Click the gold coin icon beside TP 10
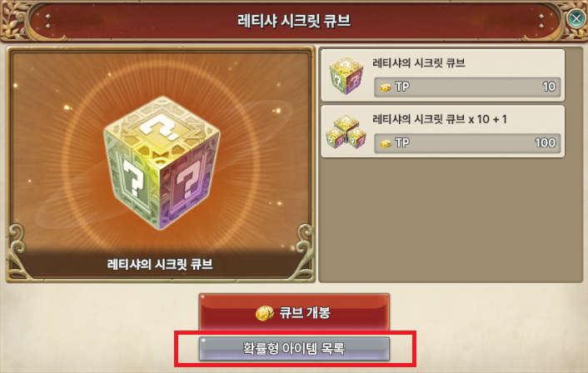Image resolution: width=588 pixels, height=373 pixels. tap(386, 87)
